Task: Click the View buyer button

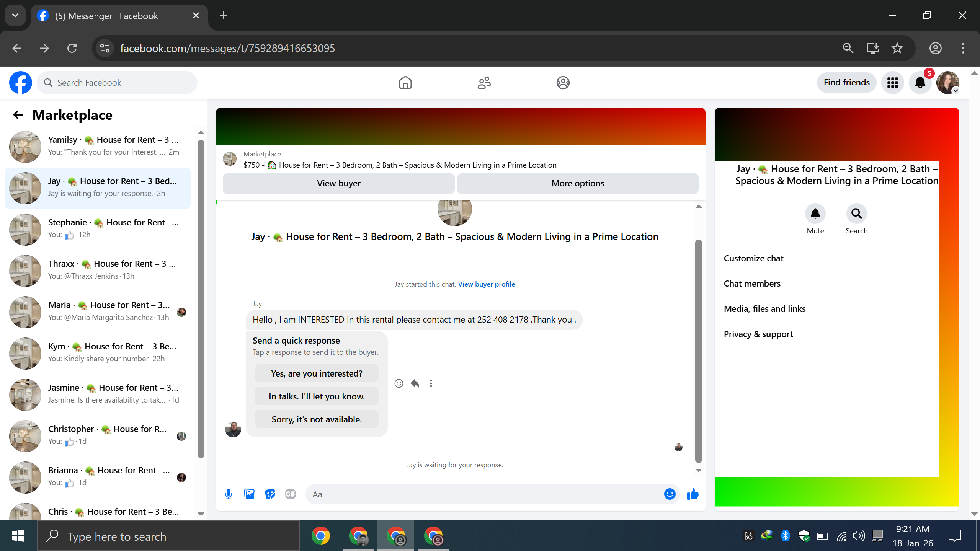Action: point(338,183)
